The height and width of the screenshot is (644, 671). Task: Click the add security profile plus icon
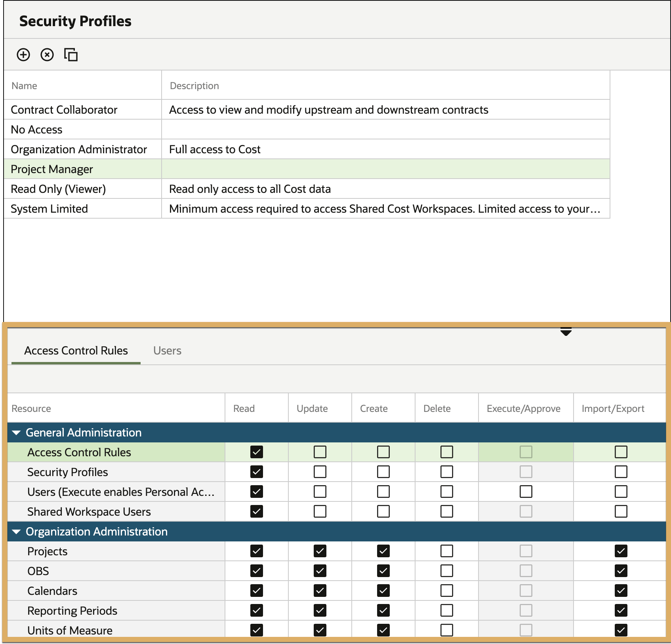pyautogui.click(x=23, y=55)
